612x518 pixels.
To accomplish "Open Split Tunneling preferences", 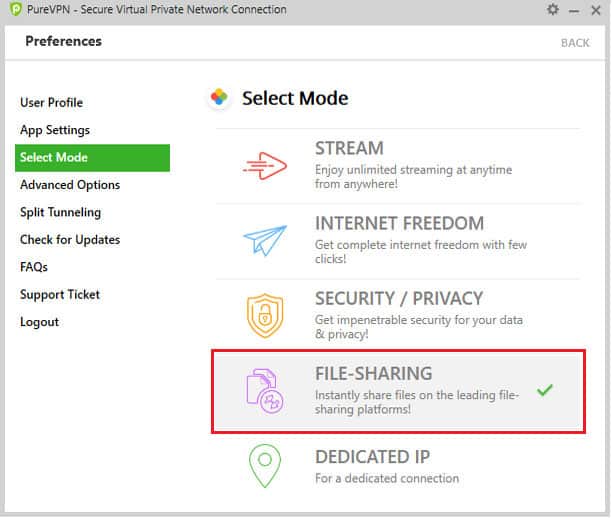I will pos(60,212).
